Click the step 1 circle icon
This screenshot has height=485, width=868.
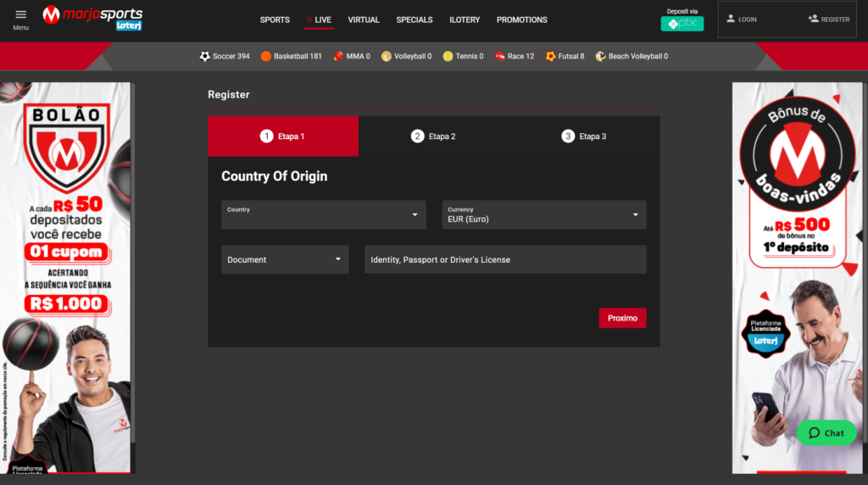coord(267,137)
